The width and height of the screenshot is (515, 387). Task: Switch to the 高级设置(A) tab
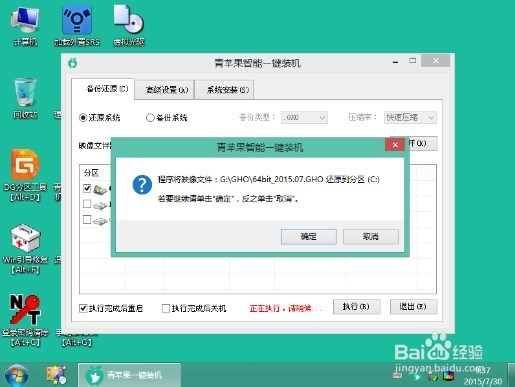[165, 89]
